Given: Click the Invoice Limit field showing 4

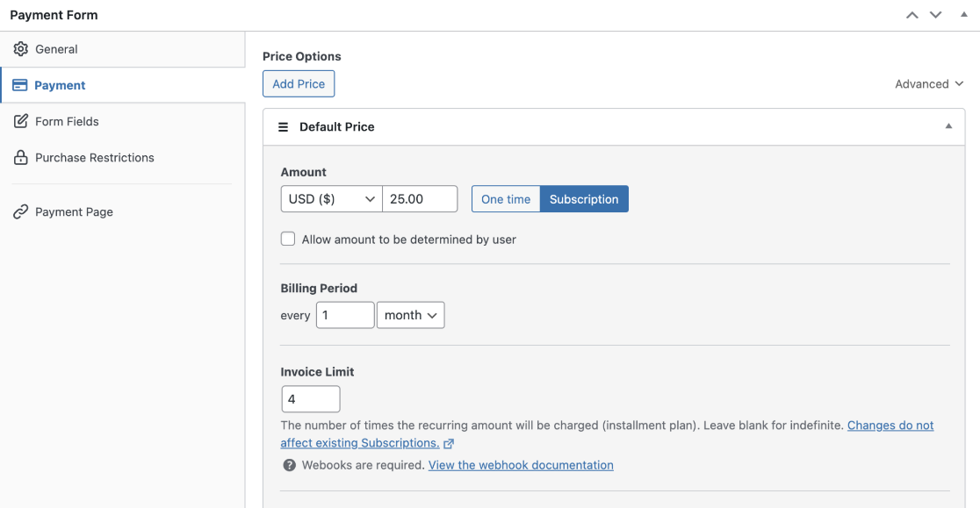Looking at the screenshot, I should click(311, 399).
